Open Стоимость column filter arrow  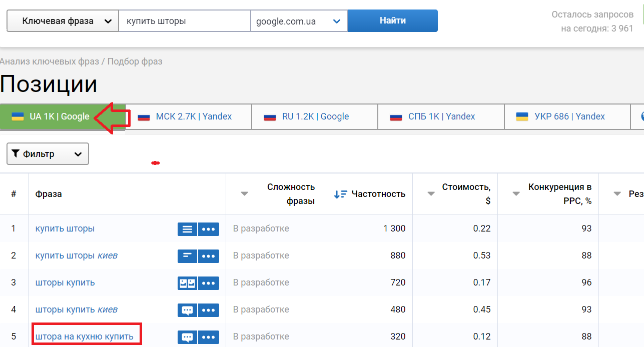pyautogui.click(x=431, y=194)
